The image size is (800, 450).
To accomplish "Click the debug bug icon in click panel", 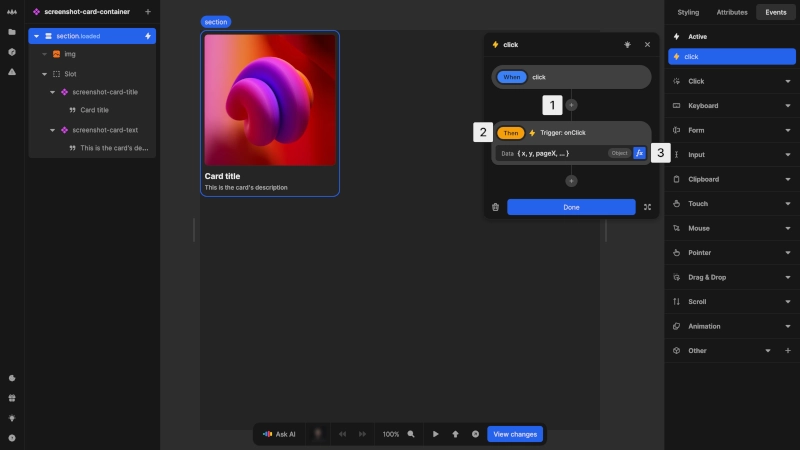I will [627, 44].
